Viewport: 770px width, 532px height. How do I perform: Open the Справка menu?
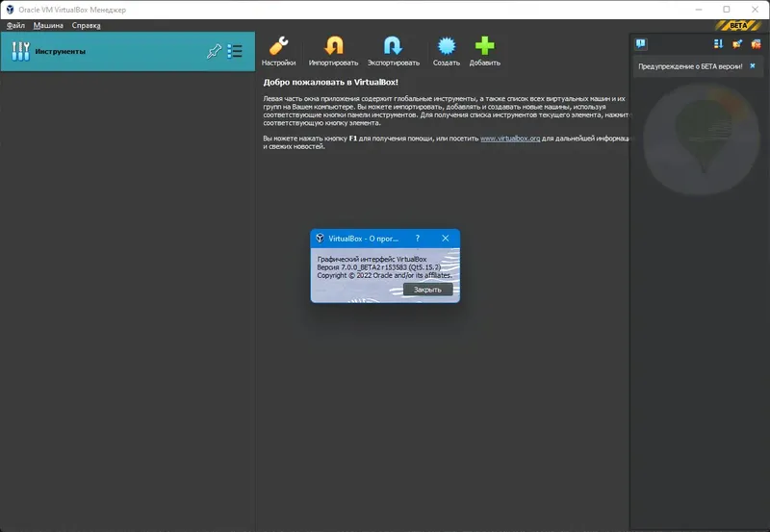86,26
